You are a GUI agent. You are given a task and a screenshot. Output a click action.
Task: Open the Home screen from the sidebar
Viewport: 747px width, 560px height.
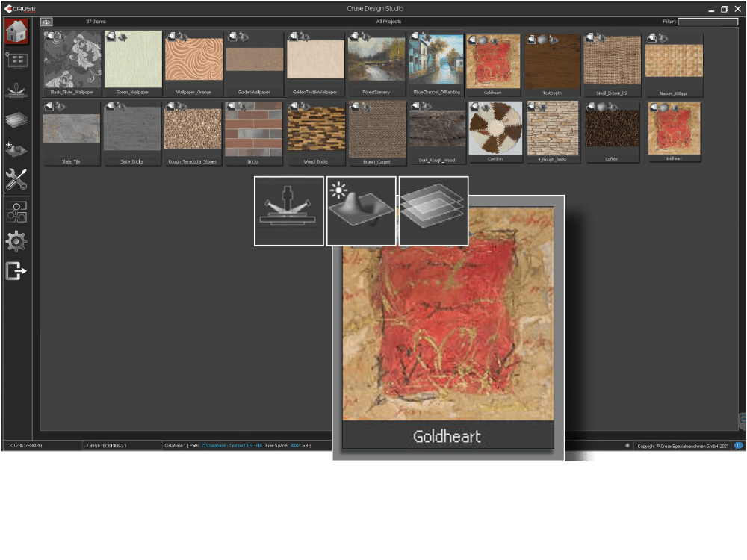(x=16, y=31)
